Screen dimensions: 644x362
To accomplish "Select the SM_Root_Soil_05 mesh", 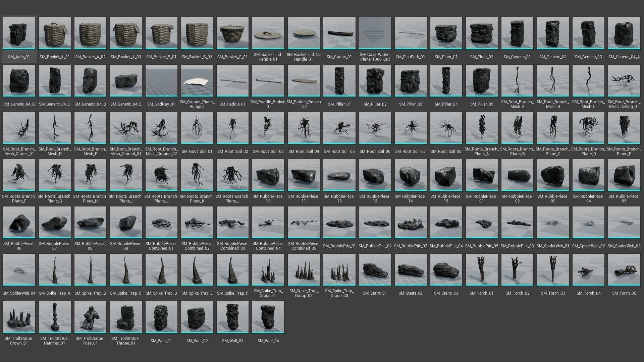I will (x=339, y=128).
